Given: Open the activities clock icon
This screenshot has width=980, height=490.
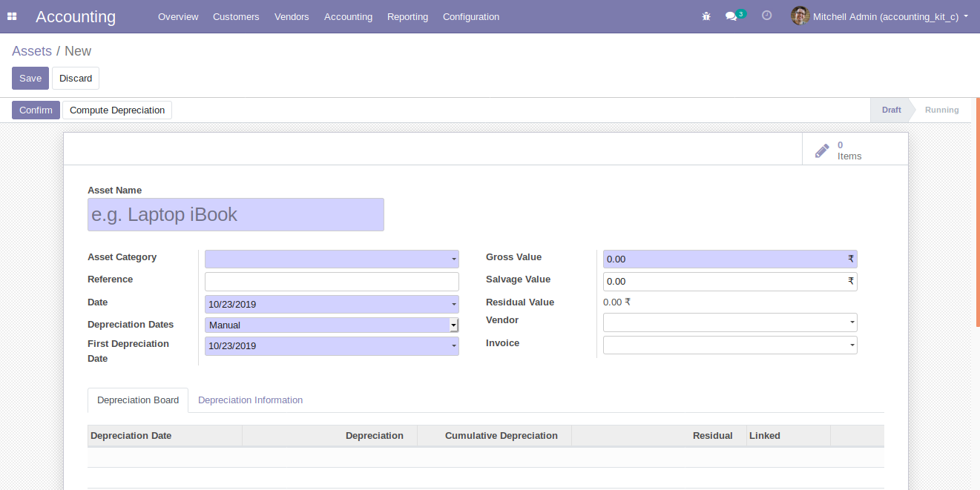Looking at the screenshot, I should (x=767, y=16).
